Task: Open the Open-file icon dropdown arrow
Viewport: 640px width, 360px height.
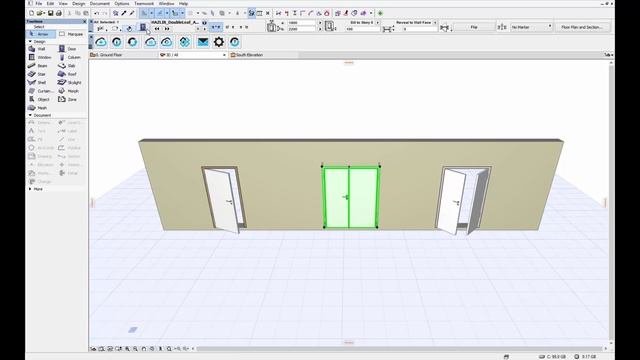Action: [44, 13]
